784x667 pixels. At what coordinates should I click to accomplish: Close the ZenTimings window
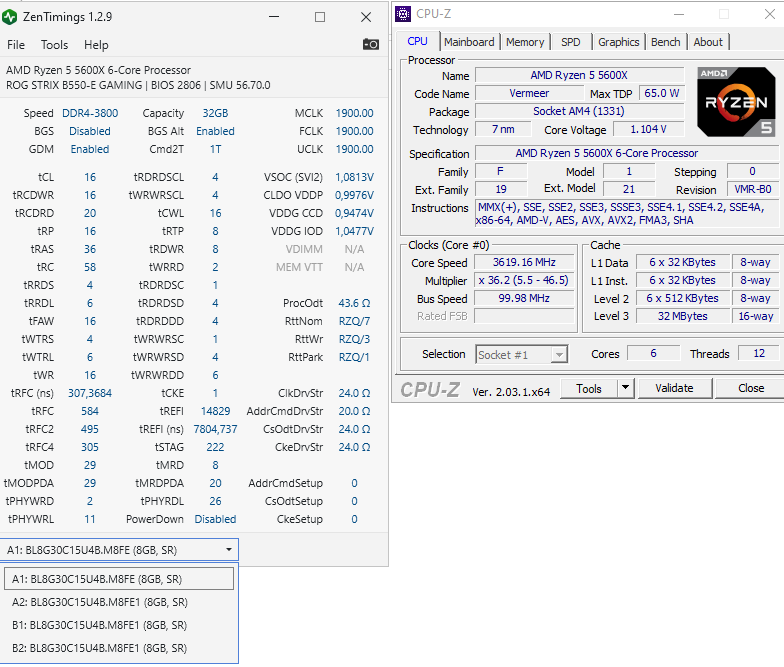coord(366,17)
